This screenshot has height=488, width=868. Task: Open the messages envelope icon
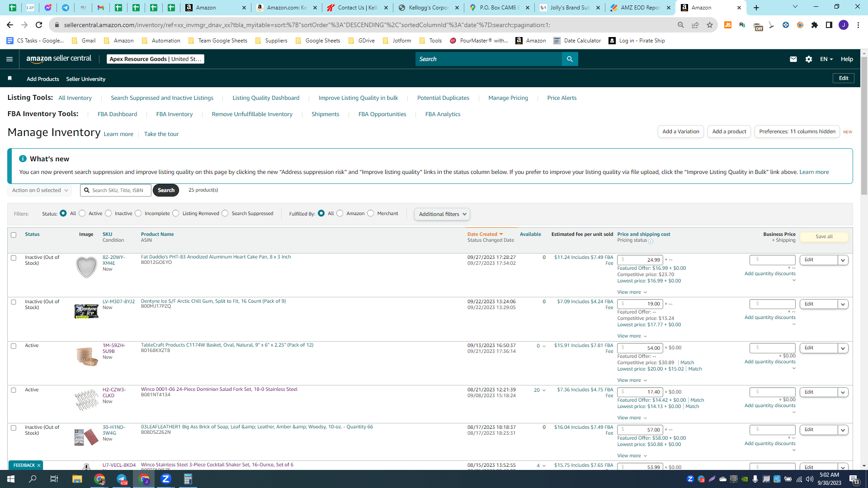(x=793, y=59)
